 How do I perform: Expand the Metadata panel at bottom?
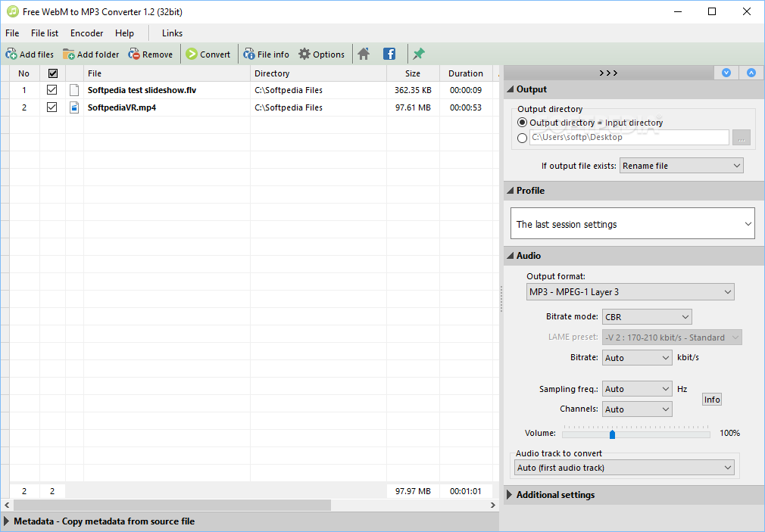250,521
